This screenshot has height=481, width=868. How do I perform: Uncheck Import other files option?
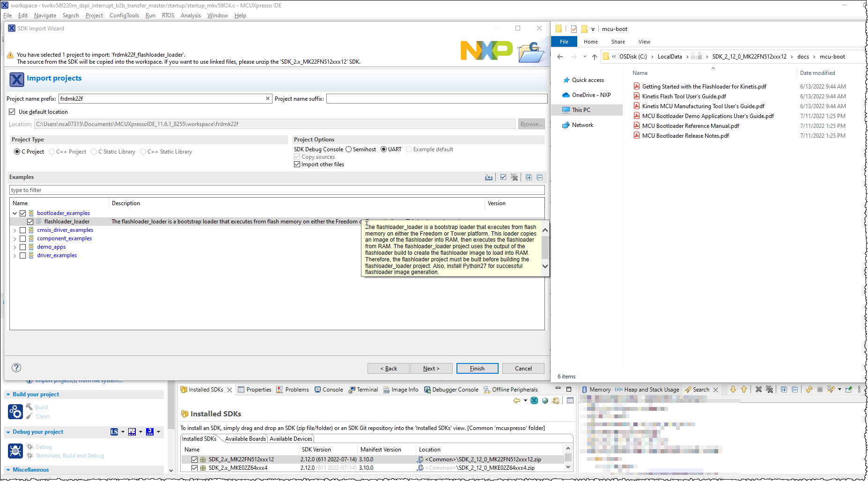point(297,164)
